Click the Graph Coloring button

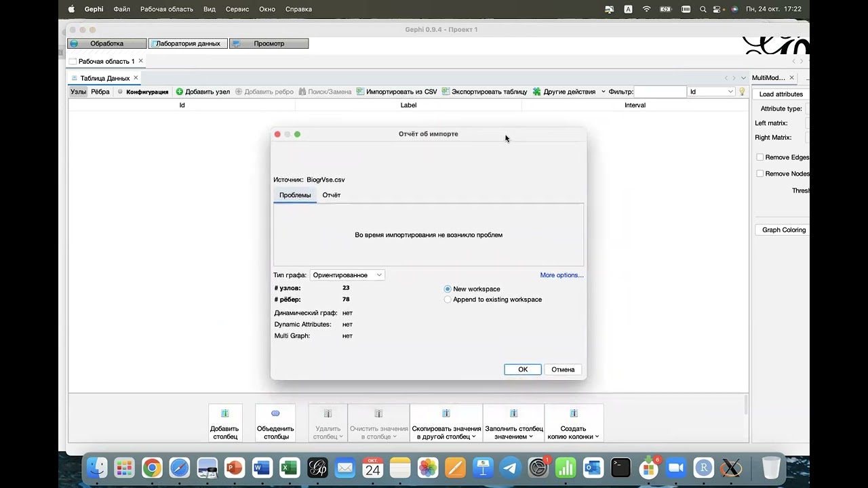tap(784, 230)
